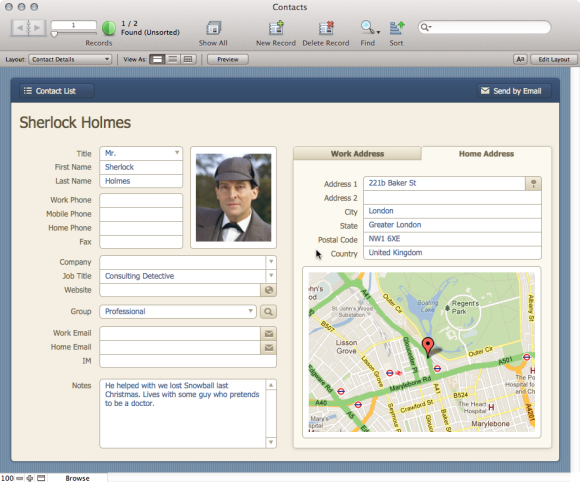Click the zoom level 100 indicator
The height and width of the screenshot is (482, 580).
coord(7,478)
